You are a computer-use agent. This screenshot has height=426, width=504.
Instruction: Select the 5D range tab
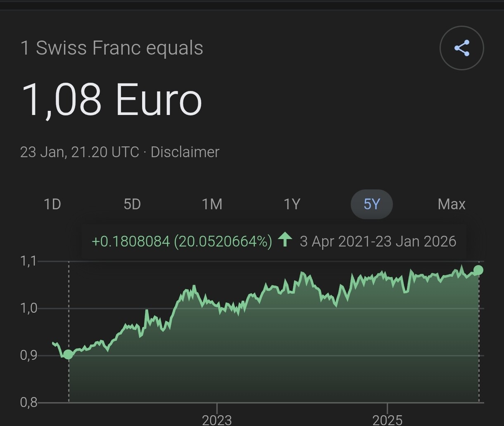click(x=132, y=204)
